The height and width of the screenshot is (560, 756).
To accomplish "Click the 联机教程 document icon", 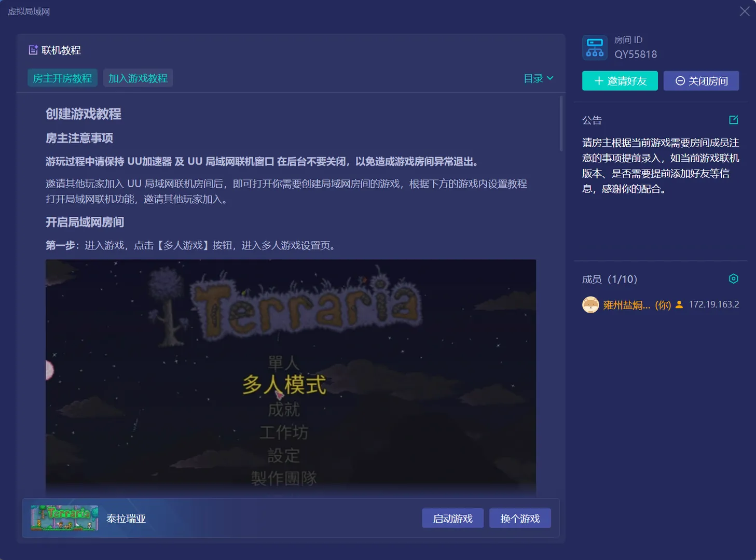I will [33, 50].
